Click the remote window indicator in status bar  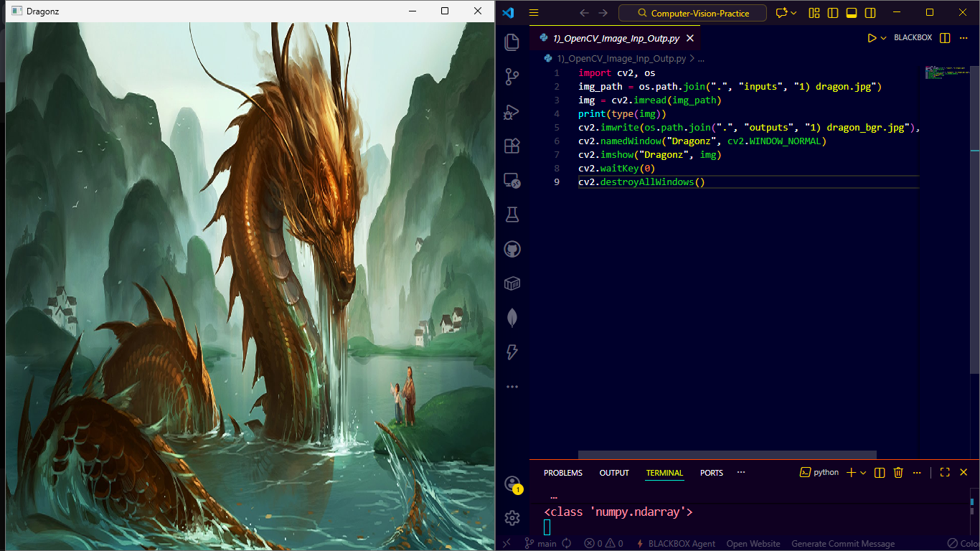(x=507, y=544)
